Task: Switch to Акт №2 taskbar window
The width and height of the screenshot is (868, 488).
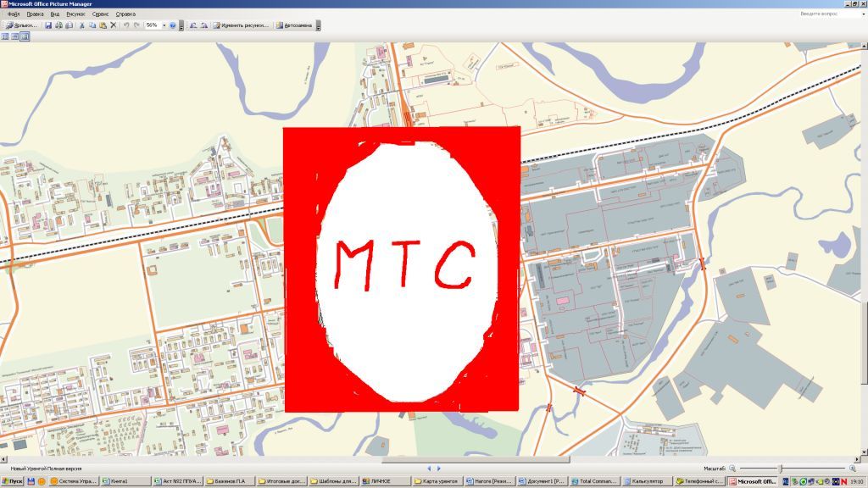Action: coord(178,481)
